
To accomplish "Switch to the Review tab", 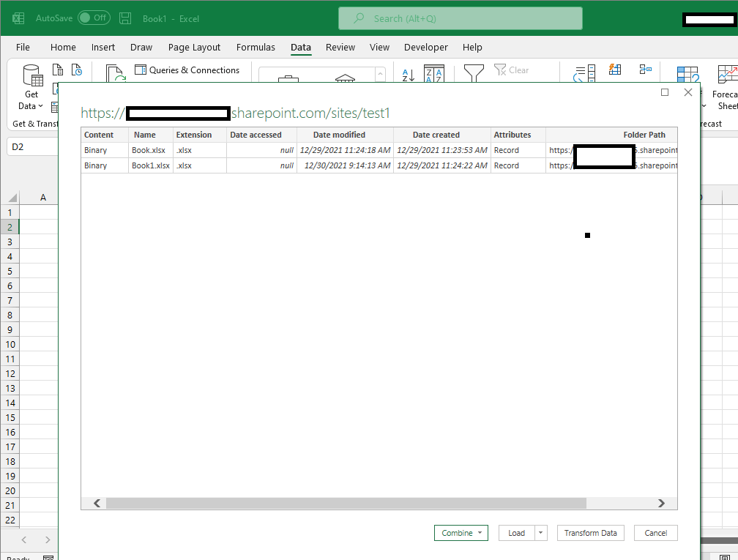I will click(x=340, y=47).
